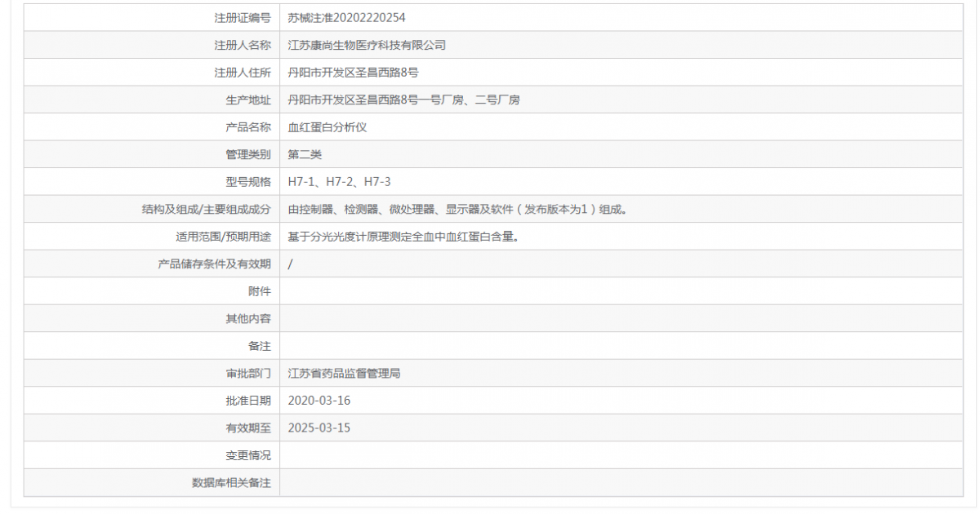Select management category value 第二类
980x514 pixels.
[x=305, y=154]
